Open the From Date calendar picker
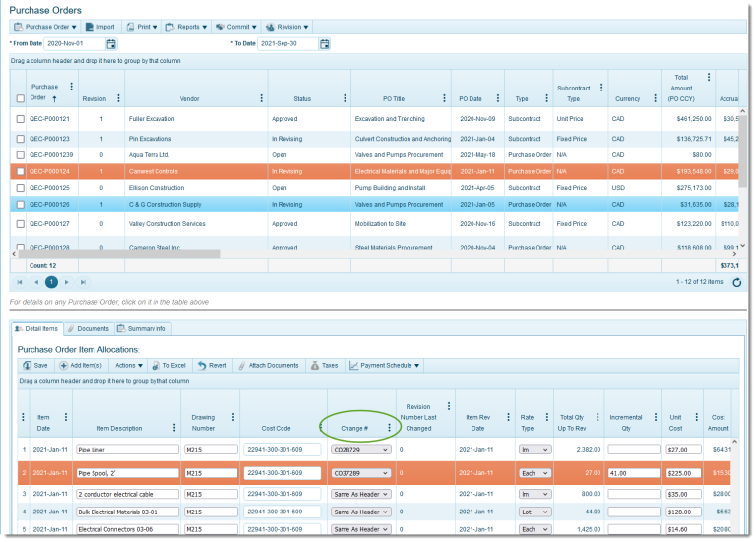This screenshot has width=756, height=542. [x=111, y=44]
